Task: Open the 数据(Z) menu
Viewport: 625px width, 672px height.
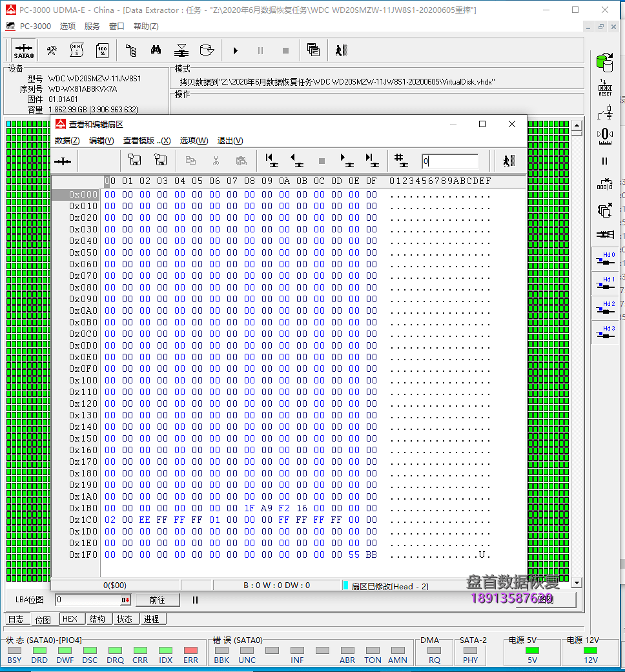Action: [x=67, y=141]
